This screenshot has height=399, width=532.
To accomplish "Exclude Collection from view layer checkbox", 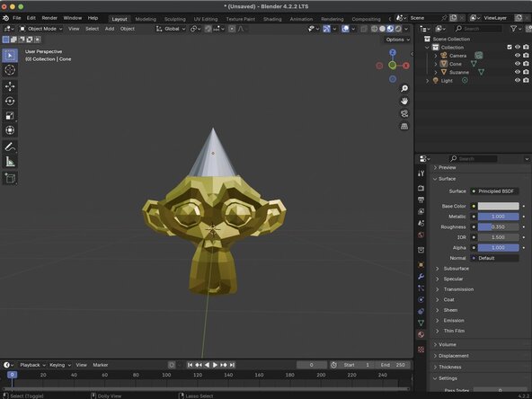I will tap(510, 47).
